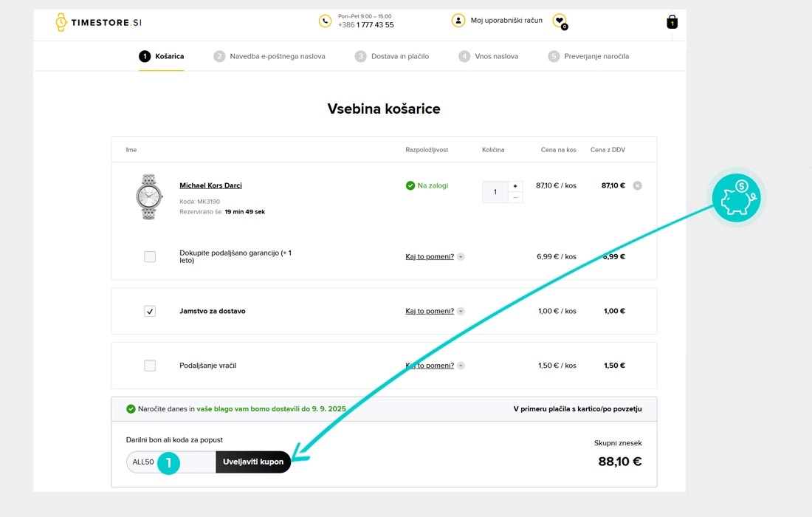Open user account icon in header

[x=458, y=21]
